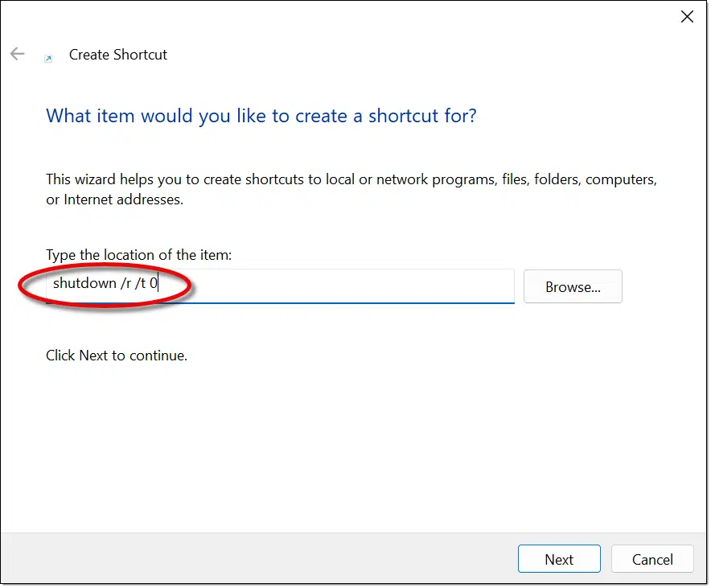
Task: Click the word 'shutdown' in location field
Action: [80, 284]
